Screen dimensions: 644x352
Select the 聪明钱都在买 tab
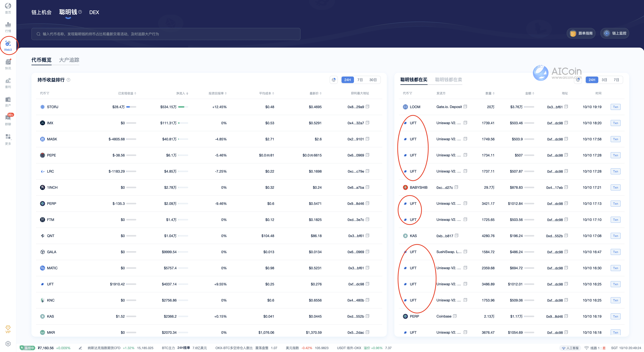[x=414, y=80]
